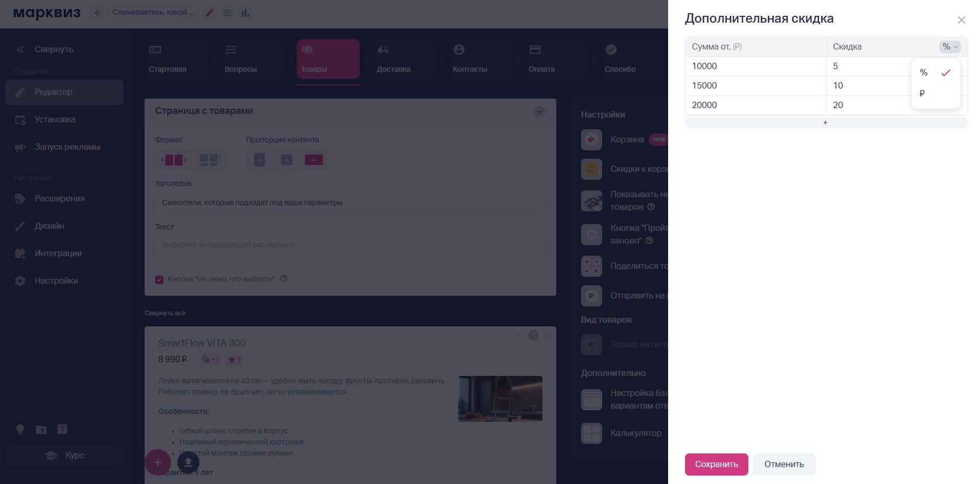Click the pencil edit icon beside quiz title
The width and height of the screenshot is (980, 484).
pyautogui.click(x=210, y=13)
